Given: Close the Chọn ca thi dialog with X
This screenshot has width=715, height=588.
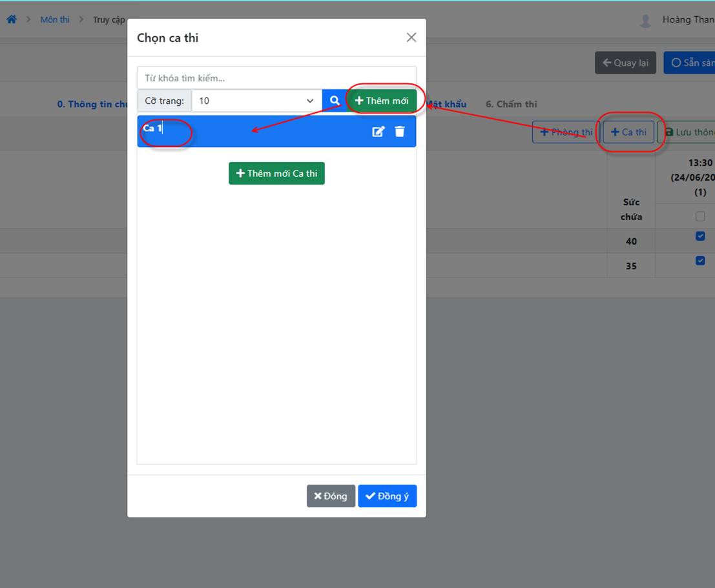Looking at the screenshot, I should tap(411, 37).
